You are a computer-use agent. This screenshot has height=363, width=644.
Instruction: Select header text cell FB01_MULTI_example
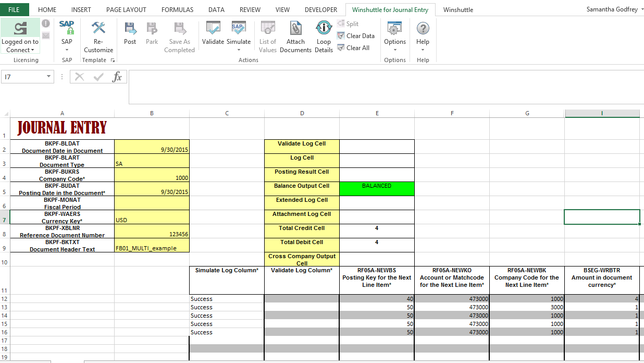coord(152,245)
